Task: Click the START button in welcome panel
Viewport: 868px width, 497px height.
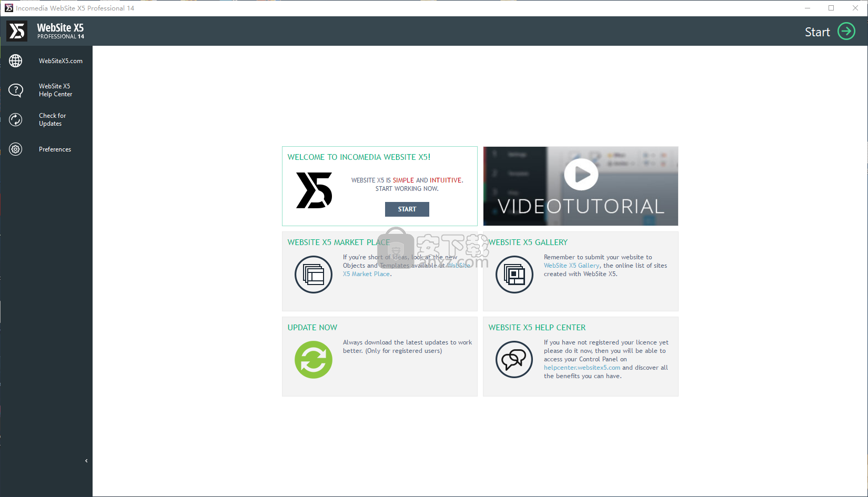Action: coord(407,209)
